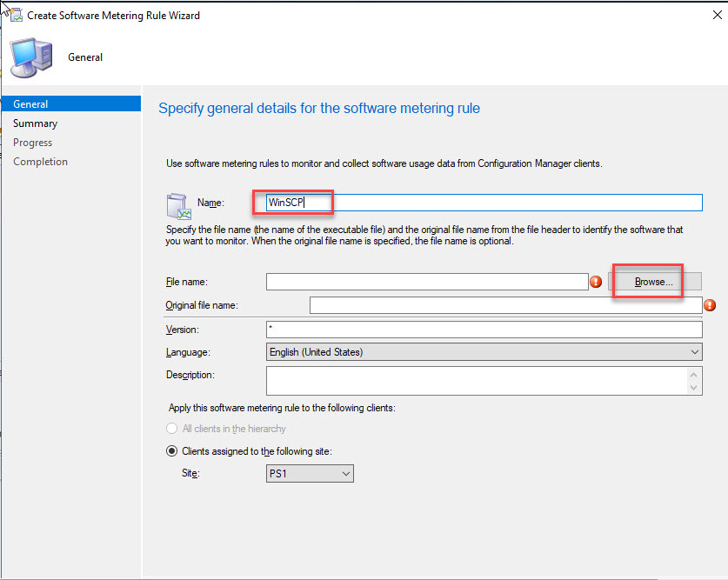Click the error icon beside Original file name
This screenshot has width=728, height=580.
[710, 305]
